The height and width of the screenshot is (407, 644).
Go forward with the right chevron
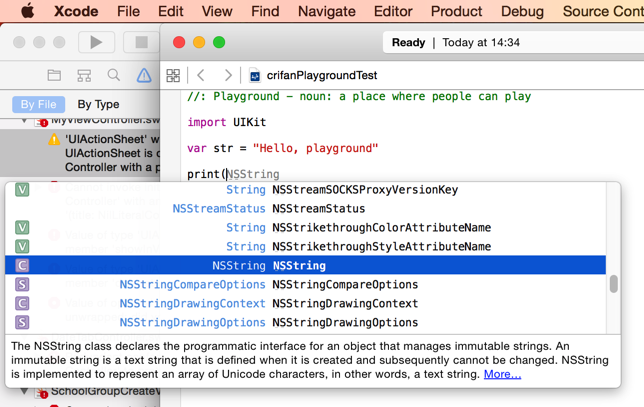pos(228,75)
